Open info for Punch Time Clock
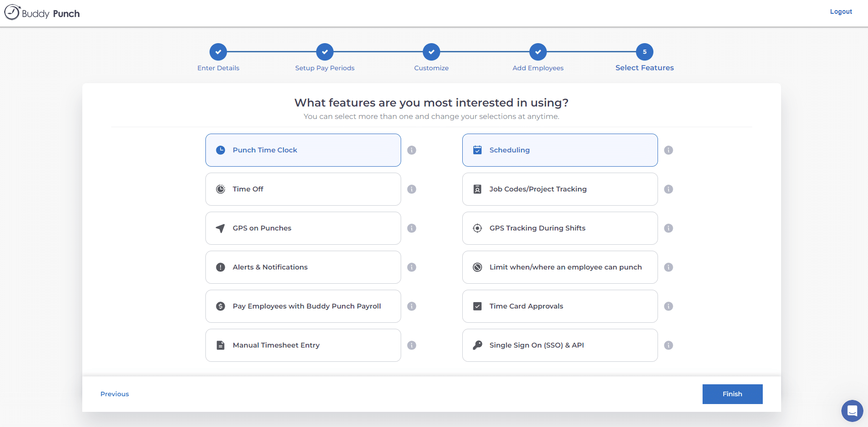Screen dimensions: 868x427 click(x=412, y=150)
